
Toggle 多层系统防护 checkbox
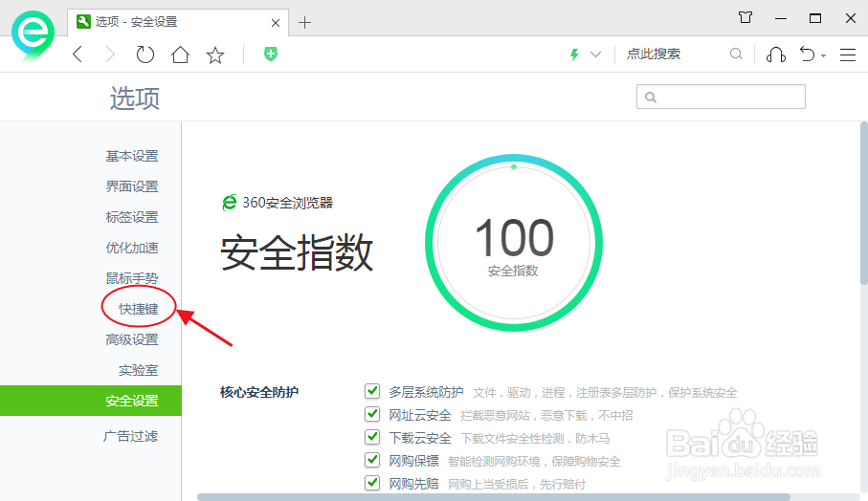[372, 391]
